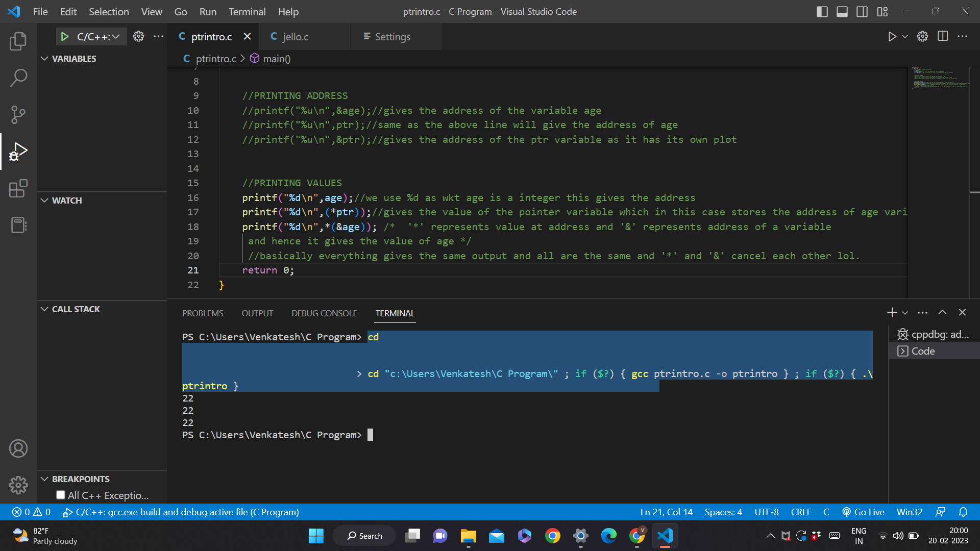
Task: Select the Run and Debug icon
Action: point(18,151)
